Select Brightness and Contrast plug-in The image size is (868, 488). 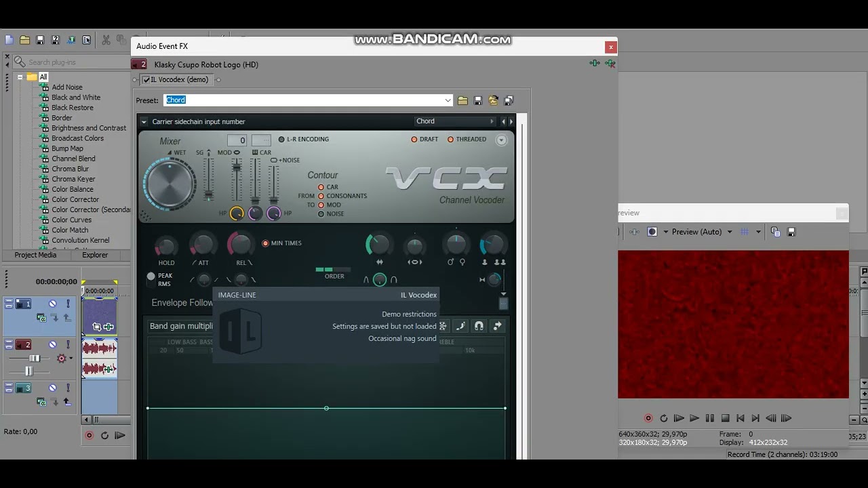coord(89,128)
